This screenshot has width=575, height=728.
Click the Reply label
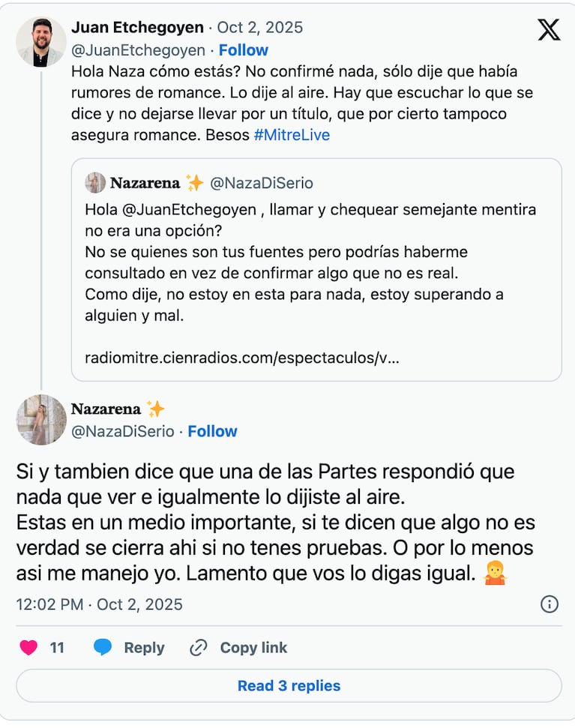tap(144, 648)
